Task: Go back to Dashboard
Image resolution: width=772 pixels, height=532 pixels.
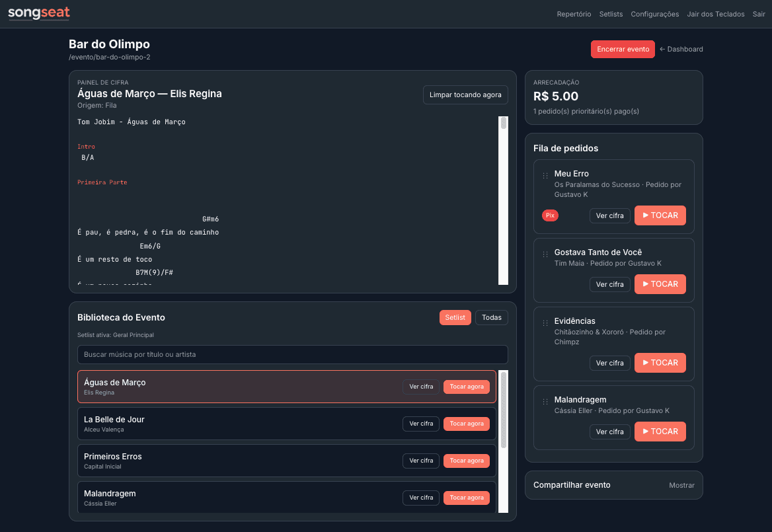Action: coord(681,49)
